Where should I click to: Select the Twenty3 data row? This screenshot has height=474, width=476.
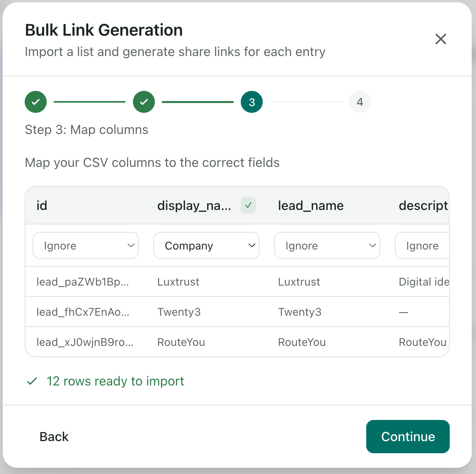point(179,312)
